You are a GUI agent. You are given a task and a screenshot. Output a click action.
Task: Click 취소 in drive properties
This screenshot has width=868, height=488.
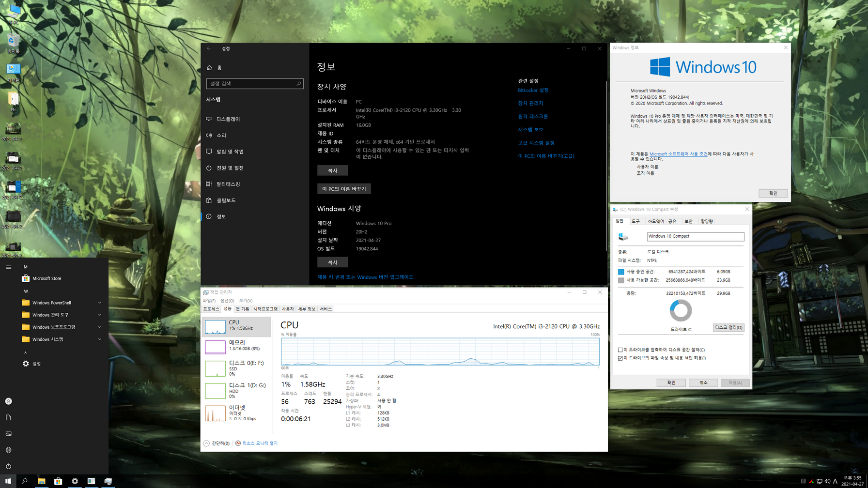click(703, 382)
